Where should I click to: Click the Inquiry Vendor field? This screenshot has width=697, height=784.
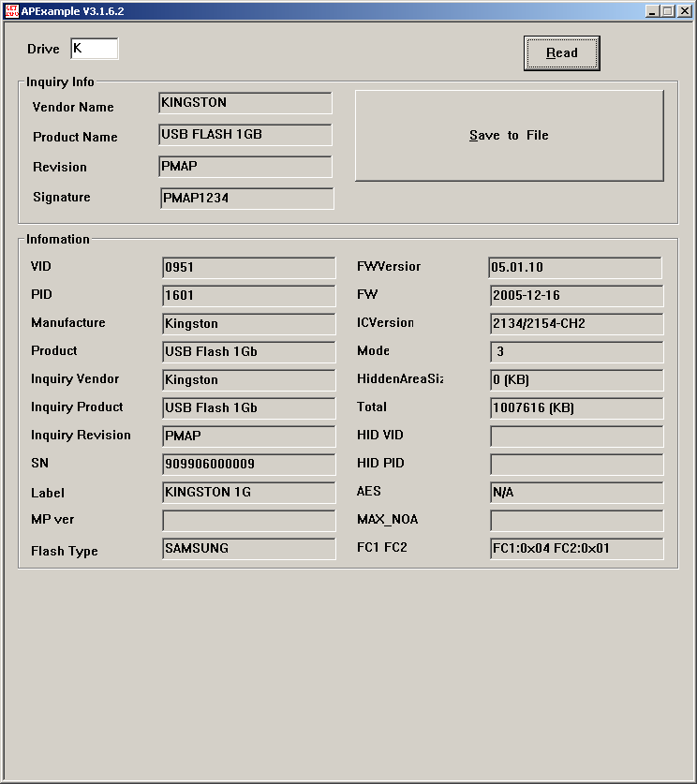tap(249, 380)
